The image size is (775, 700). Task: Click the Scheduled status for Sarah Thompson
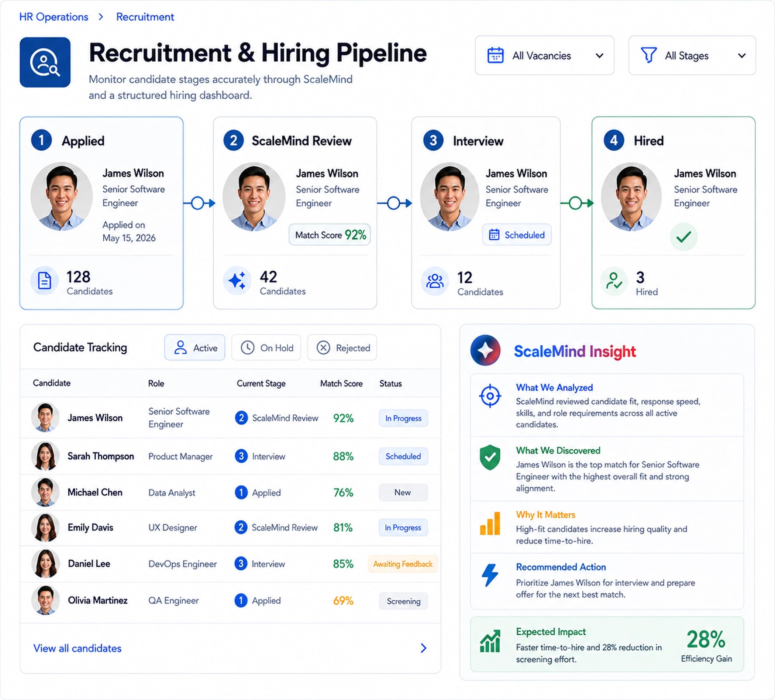tap(403, 457)
